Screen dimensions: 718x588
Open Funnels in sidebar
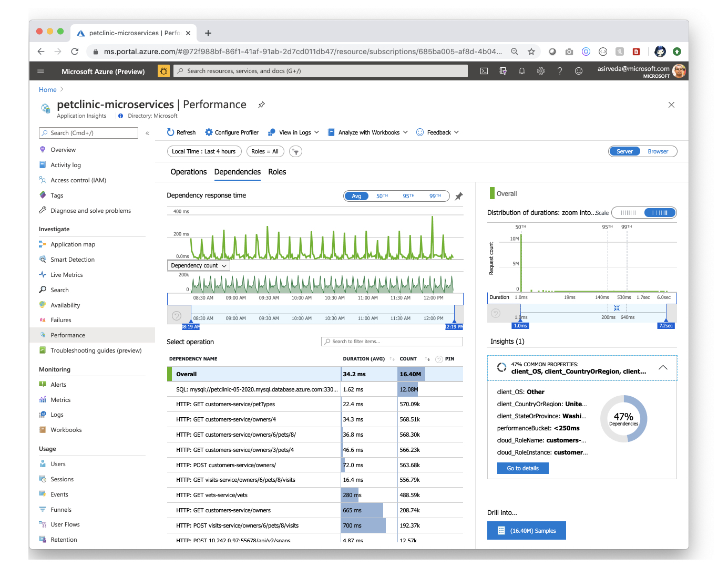tap(61, 510)
